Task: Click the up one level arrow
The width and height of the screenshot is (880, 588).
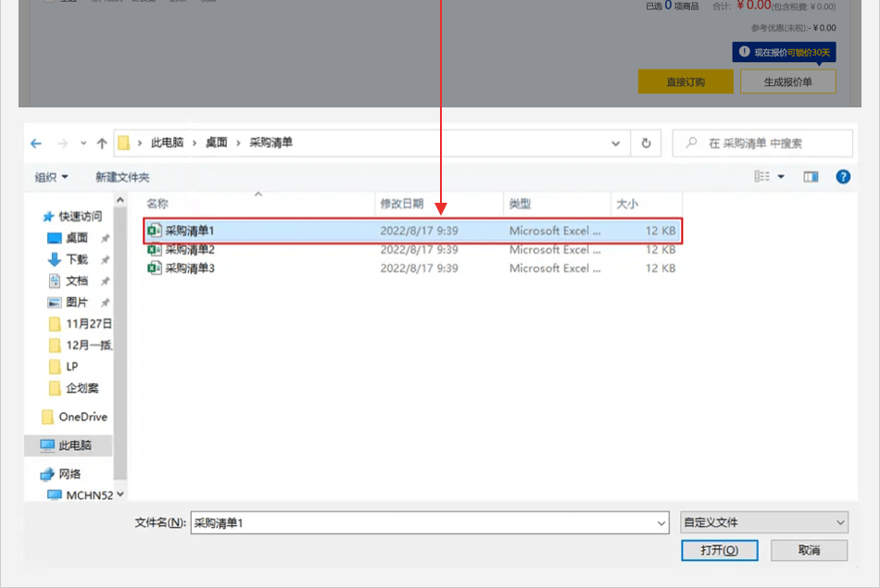Action: tap(102, 144)
